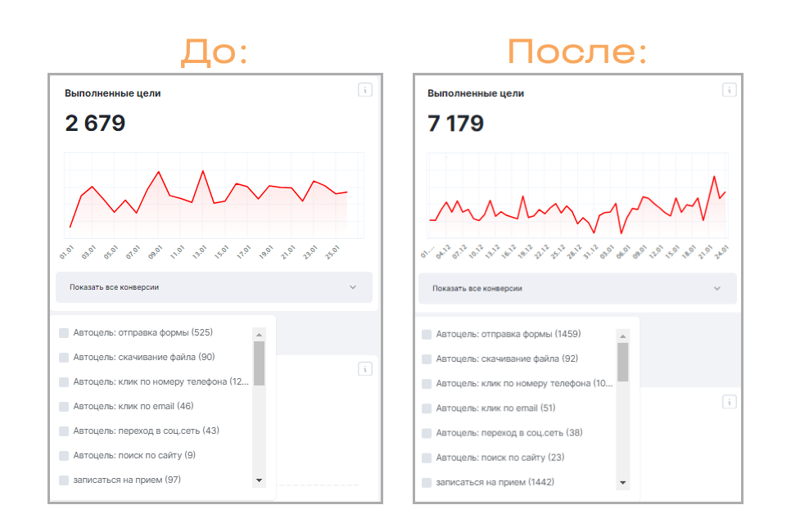The image size is (791, 532).
Task: Click the scrollbar thumb in the До goals list
Action: point(259,363)
